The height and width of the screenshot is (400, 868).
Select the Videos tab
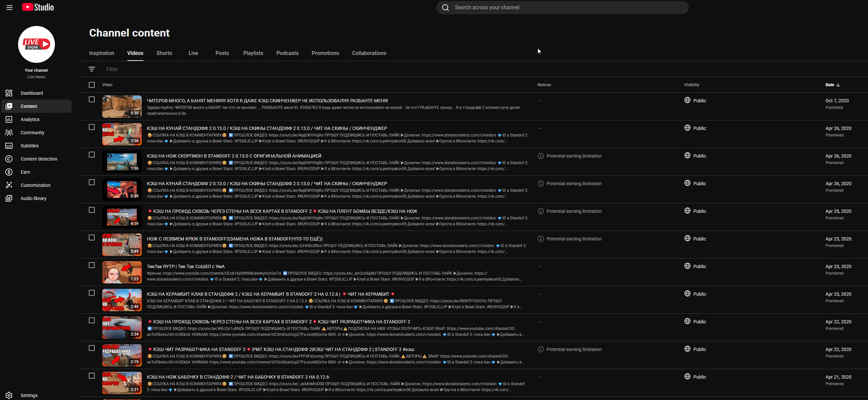pos(135,53)
